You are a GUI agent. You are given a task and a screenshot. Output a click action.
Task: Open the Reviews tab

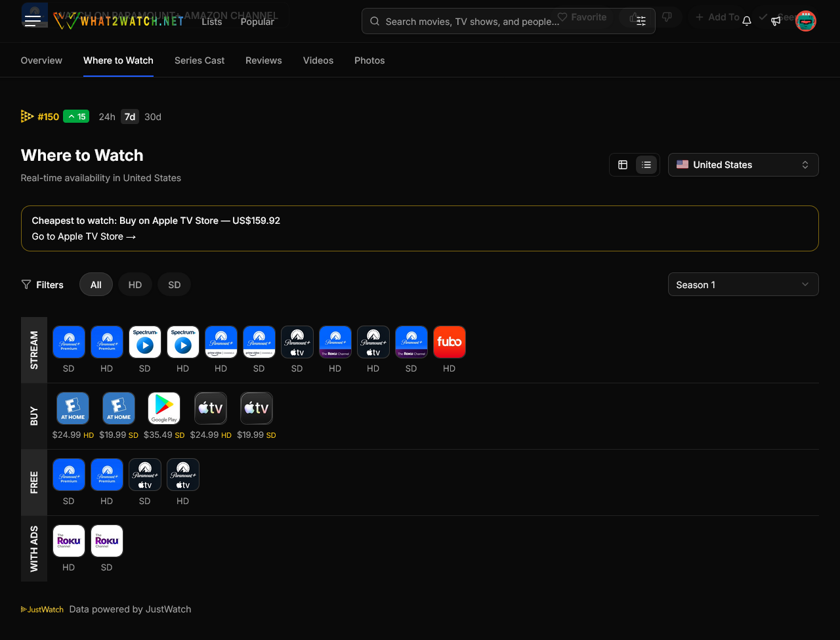click(x=264, y=60)
